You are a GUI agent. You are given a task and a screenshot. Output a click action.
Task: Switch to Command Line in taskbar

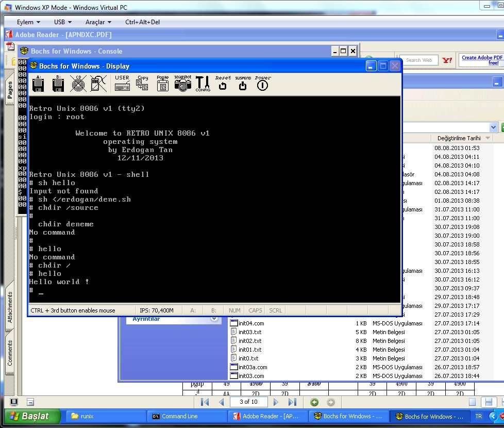(x=187, y=416)
